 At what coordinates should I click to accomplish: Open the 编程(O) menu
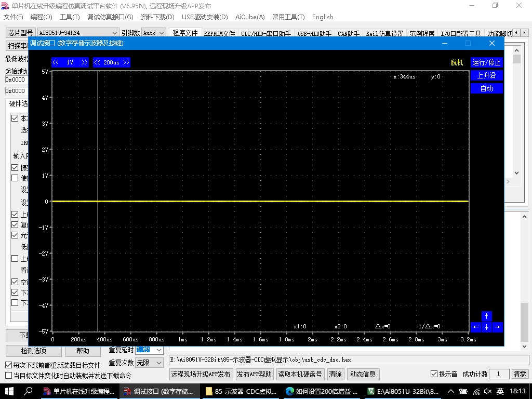pos(42,17)
